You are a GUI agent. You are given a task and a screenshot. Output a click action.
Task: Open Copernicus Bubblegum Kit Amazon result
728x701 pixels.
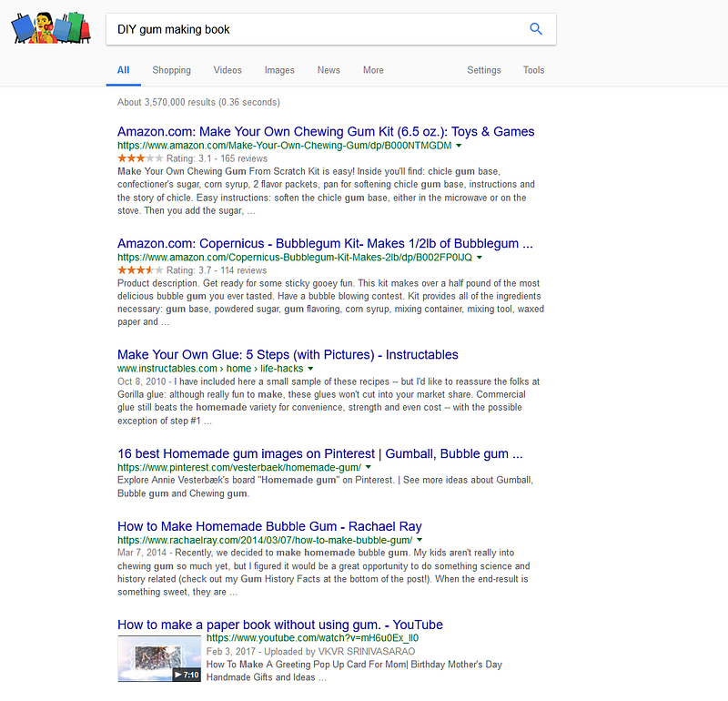click(325, 243)
